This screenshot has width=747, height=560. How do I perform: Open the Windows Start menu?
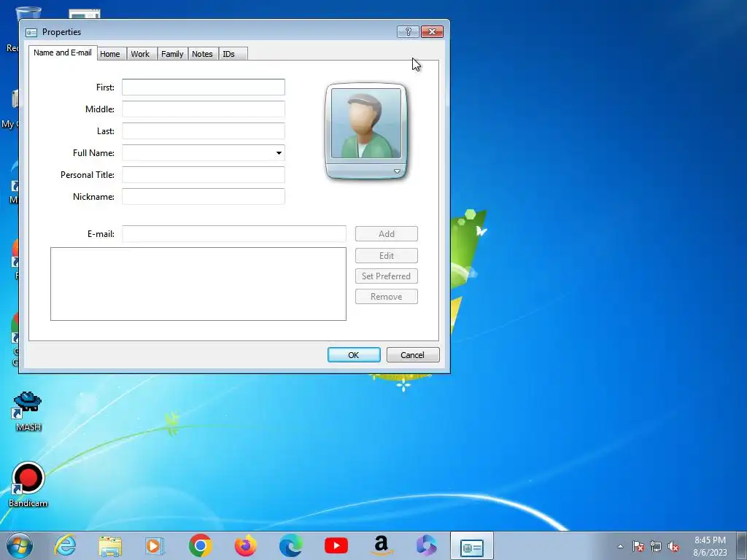(20, 545)
